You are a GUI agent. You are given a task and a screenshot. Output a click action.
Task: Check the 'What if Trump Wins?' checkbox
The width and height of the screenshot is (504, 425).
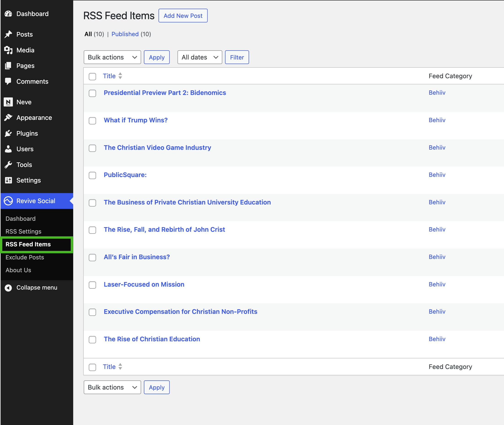92,121
